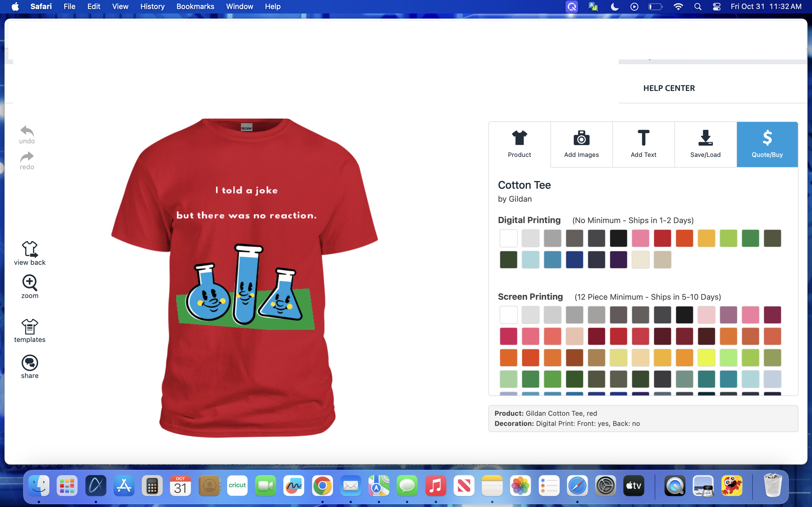Open the Save/Load tab
The width and height of the screenshot is (812, 507).
click(705, 144)
